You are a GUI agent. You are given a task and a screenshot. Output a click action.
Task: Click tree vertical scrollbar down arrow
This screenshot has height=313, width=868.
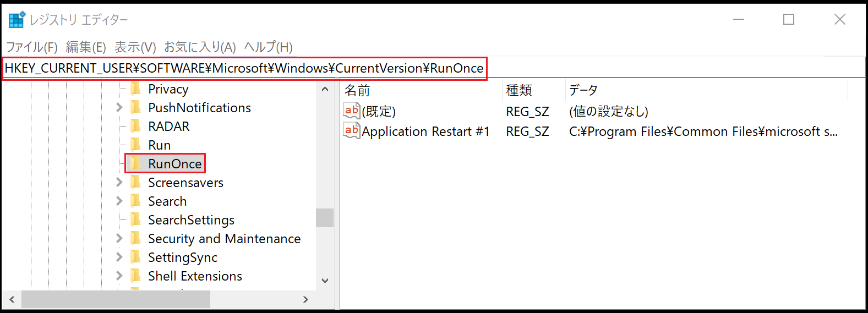[x=325, y=281]
